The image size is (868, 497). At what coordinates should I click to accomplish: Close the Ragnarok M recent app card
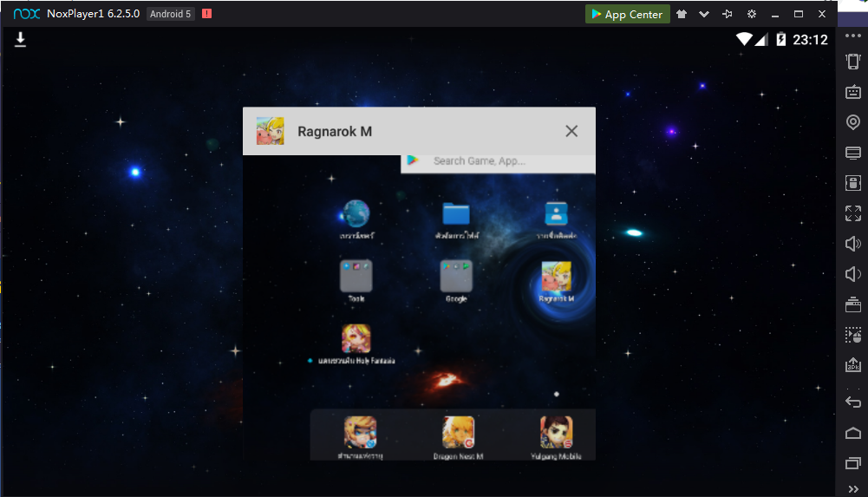click(x=571, y=131)
